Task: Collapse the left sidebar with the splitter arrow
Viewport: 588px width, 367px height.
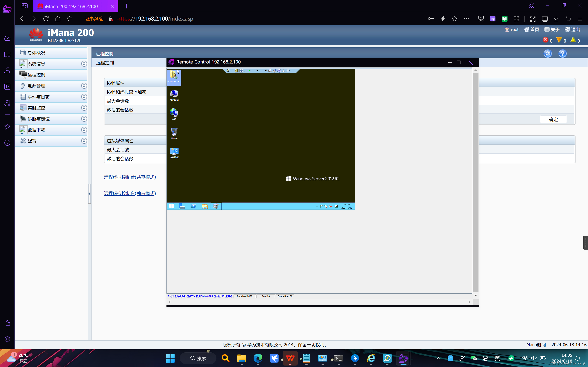Action: [x=89, y=194]
